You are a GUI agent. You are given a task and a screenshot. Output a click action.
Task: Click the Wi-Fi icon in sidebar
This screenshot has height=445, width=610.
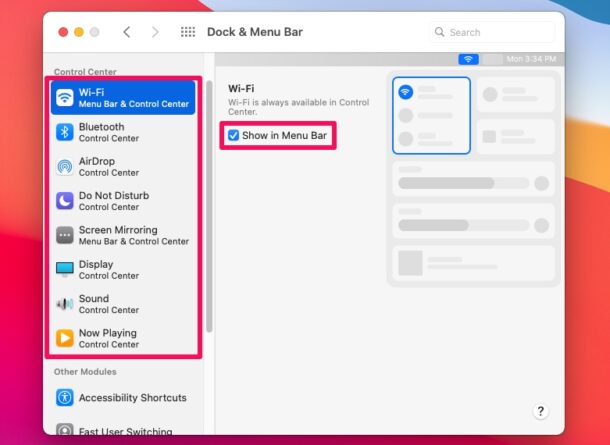65,98
